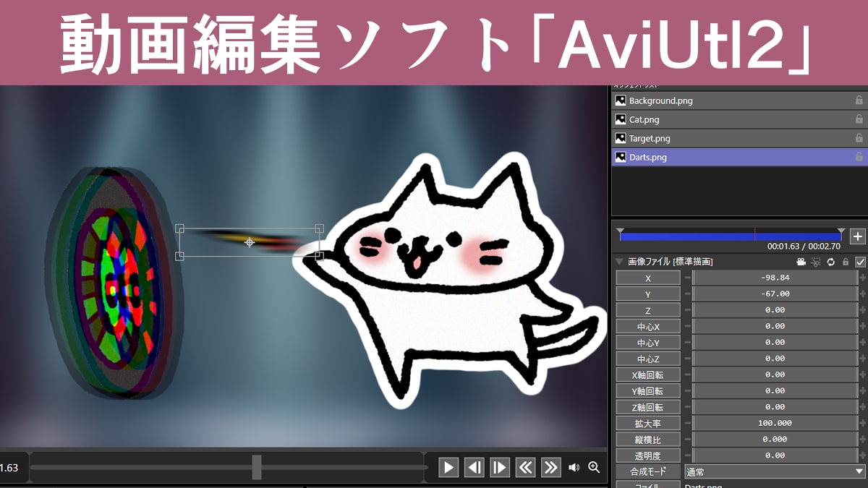This screenshot has width=868, height=488.
Task: Jump forward with the double-right arrow button
Action: pos(551,467)
